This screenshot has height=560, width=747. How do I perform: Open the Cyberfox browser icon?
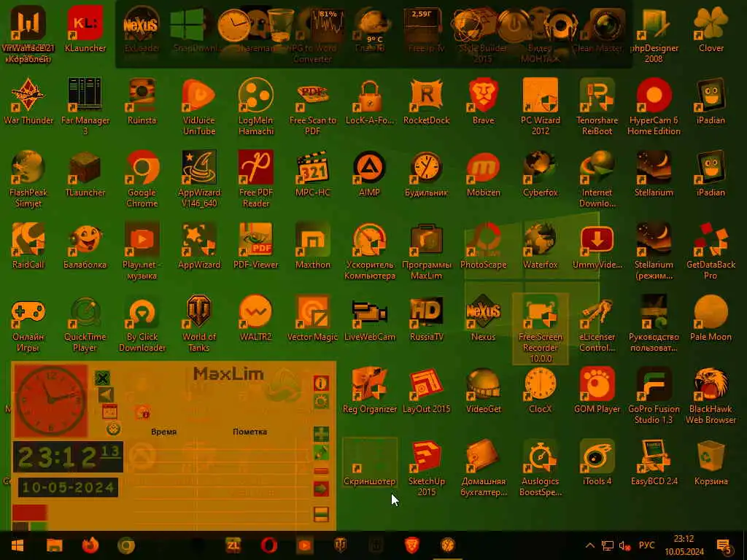click(x=541, y=174)
